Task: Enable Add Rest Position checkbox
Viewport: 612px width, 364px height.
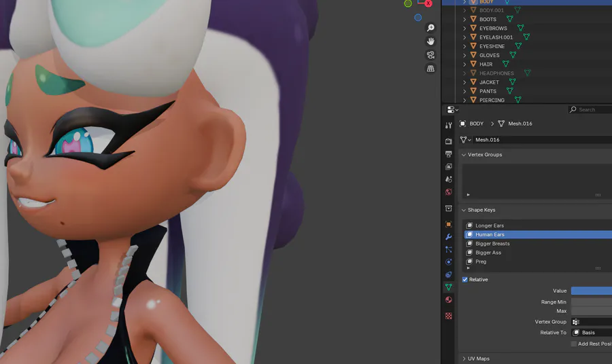Action: [574, 344]
